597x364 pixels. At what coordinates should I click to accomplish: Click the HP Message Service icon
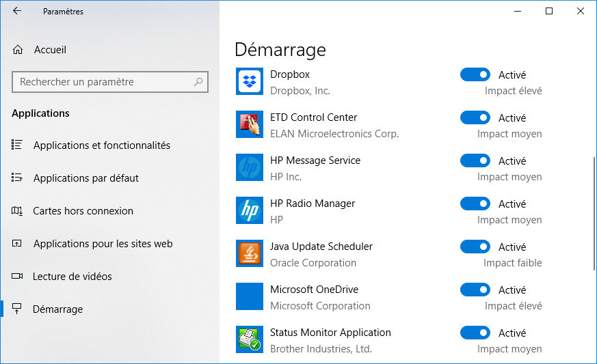(x=250, y=167)
